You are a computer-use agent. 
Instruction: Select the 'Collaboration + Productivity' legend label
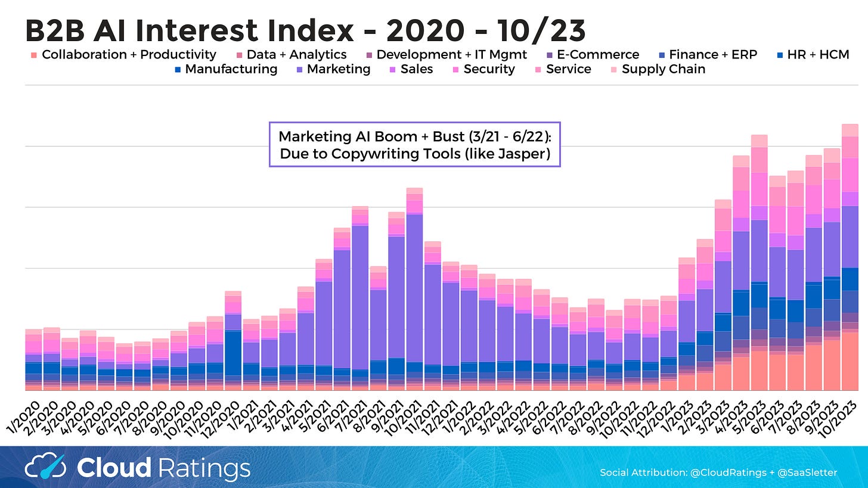(x=129, y=55)
